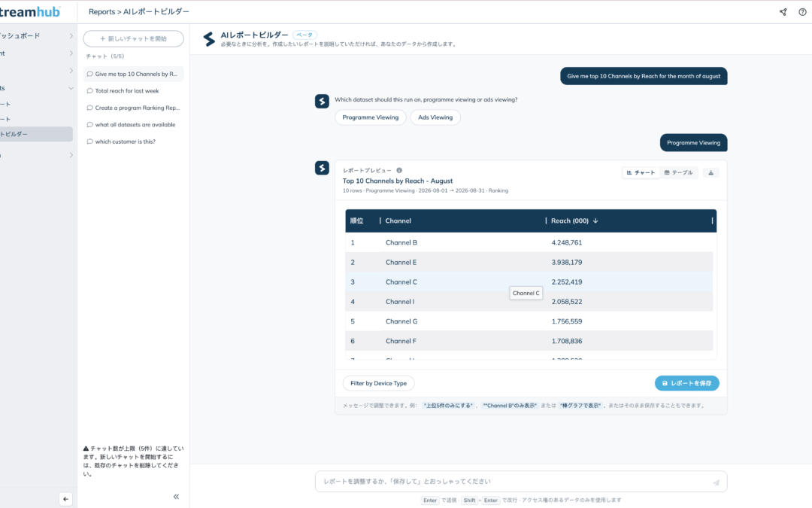Click the share icon in the top bar
The image size is (812, 508).
click(x=783, y=12)
